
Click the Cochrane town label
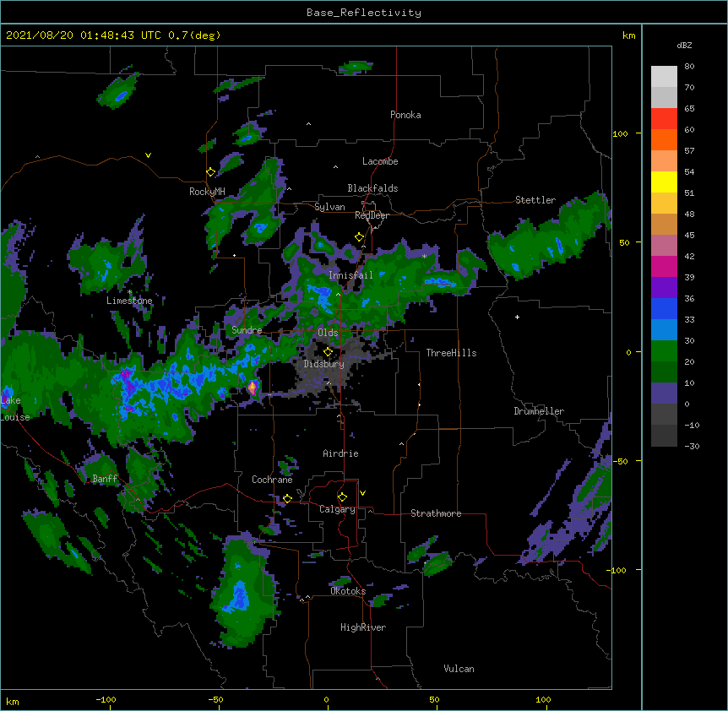272,480
